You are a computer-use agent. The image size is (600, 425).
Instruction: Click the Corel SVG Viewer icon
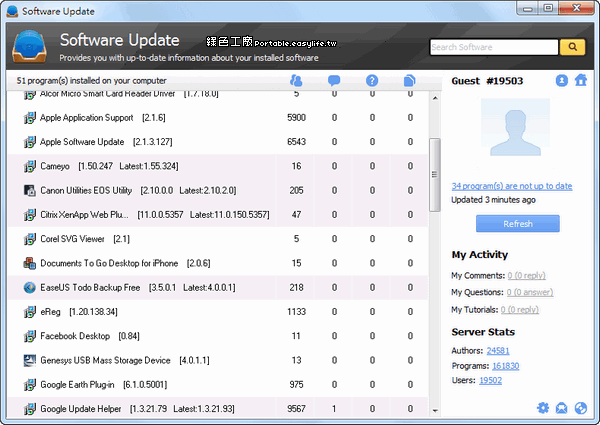(x=30, y=239)
